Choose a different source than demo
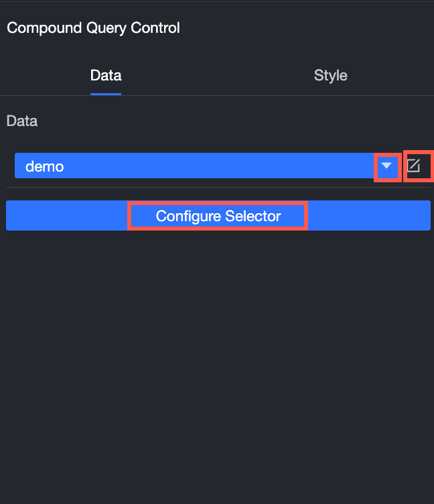This screenshot has height=504, width=434. (x=386, y=166)
